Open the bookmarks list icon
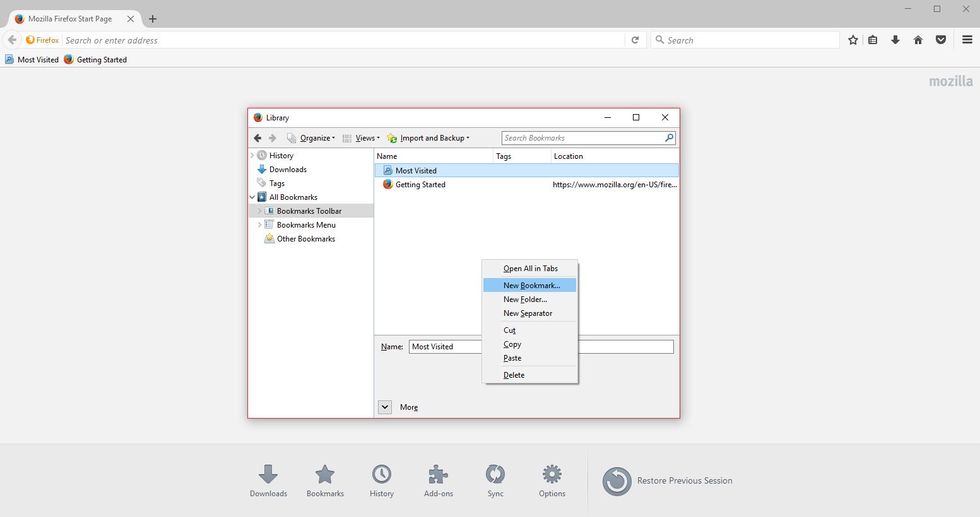 873,40
